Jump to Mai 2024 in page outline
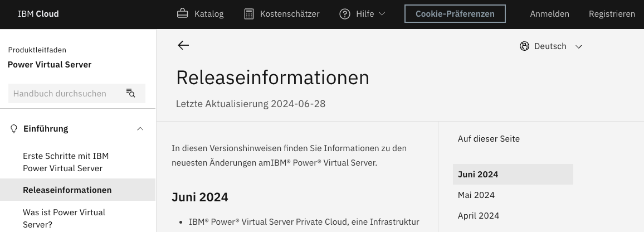 point(476,195)
